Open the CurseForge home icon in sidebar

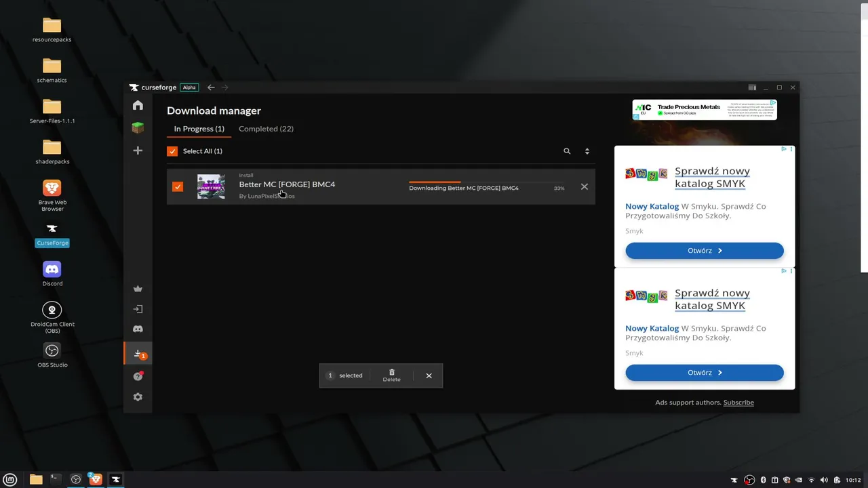pyautogui.click(x=138, y=105)
